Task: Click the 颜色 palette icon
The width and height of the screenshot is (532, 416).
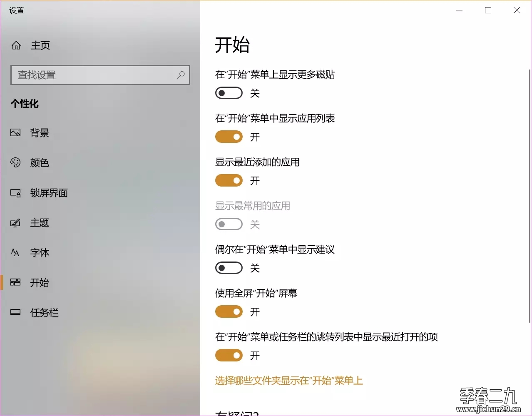Action: click(x=15, y=163)
